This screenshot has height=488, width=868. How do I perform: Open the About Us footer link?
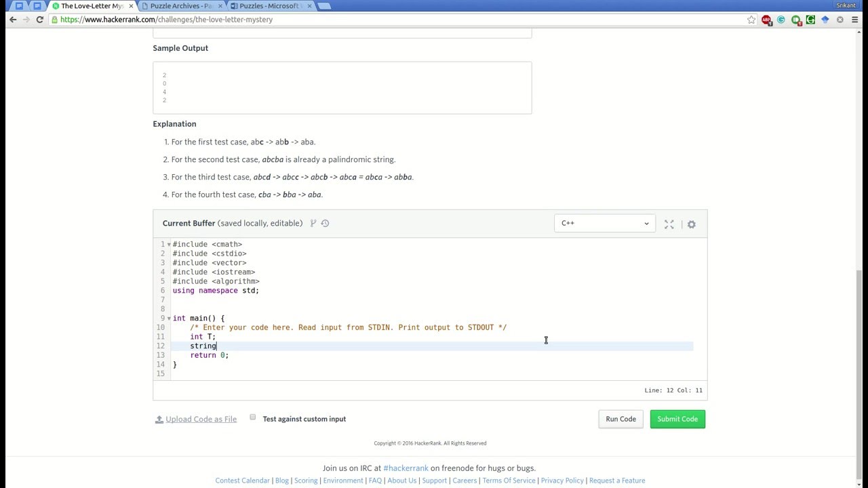click(x=402, y=481)
